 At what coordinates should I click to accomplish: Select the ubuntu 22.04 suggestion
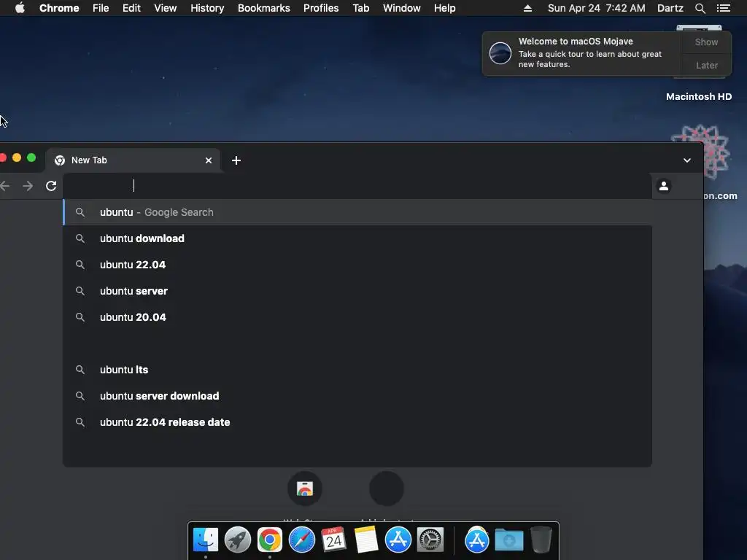tap(357, 265)
